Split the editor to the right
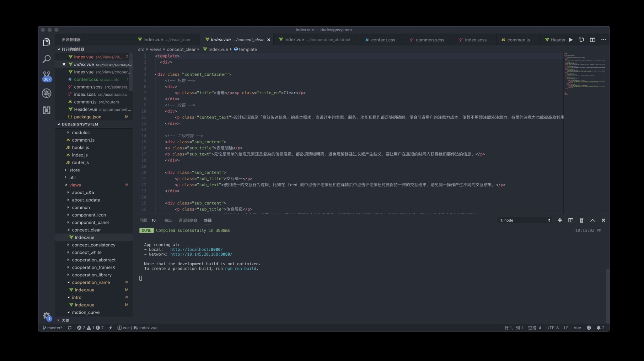The image size is (644, 361). pos(592,40)
